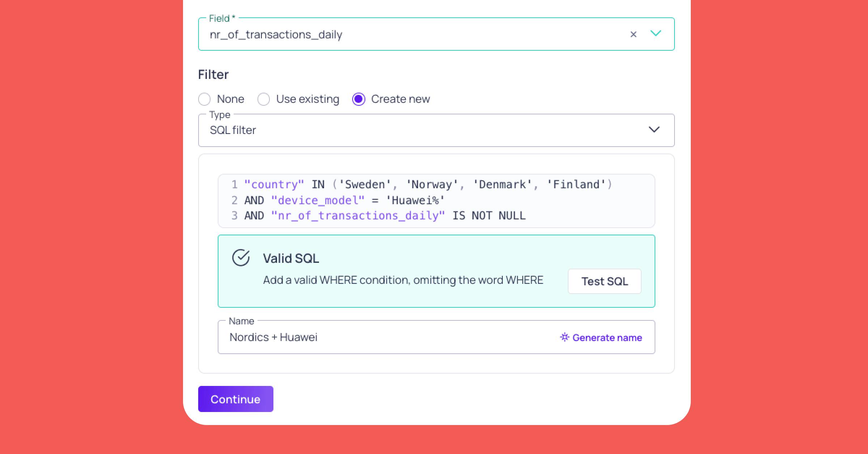Click line number 1 in the SQL editor

pos(234,184)
